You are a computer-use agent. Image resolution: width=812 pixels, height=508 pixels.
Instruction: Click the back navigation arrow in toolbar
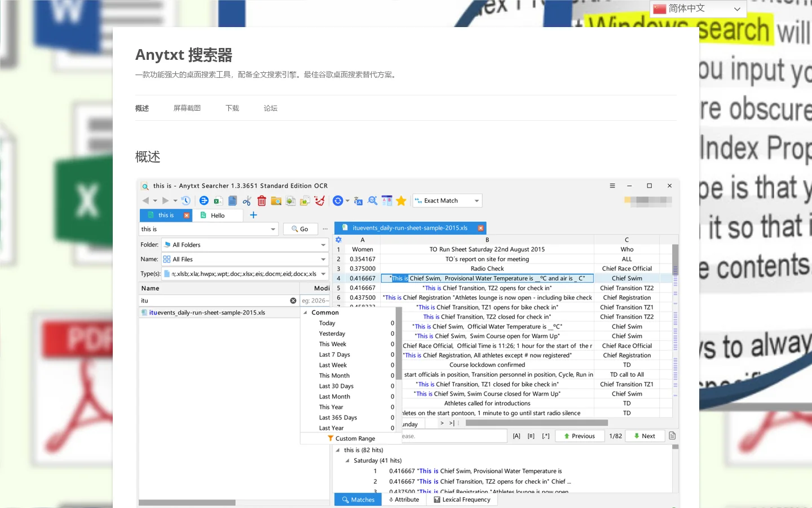click(146, 200)
